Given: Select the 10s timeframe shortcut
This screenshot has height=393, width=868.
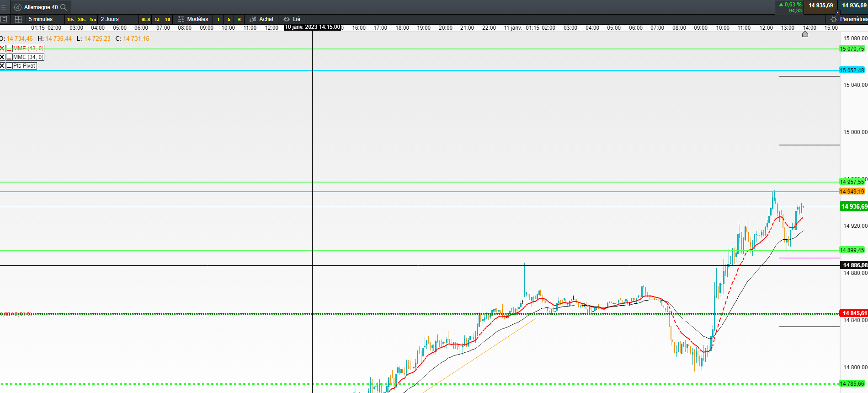Looking at the screenshot, I should [70, 19].
